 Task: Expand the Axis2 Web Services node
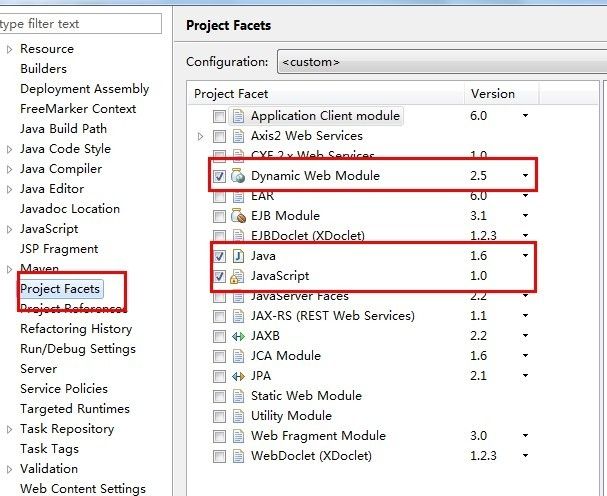[201, 136]
